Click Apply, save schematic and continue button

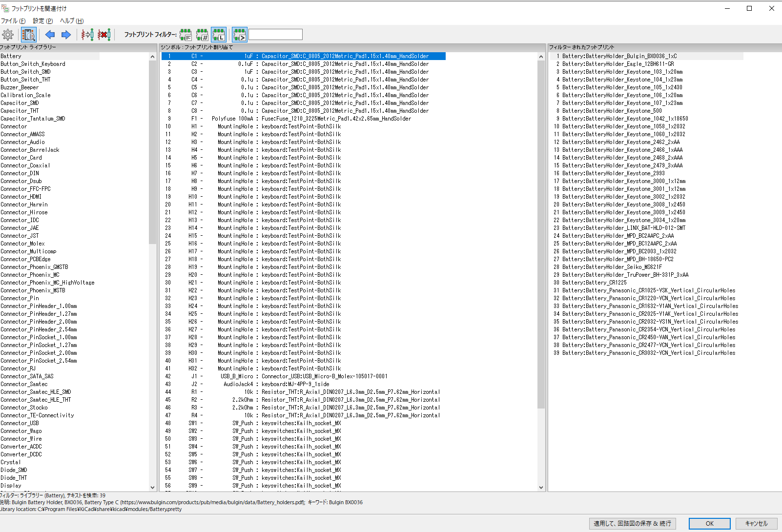pyautogui.click(x=632, y=523)
